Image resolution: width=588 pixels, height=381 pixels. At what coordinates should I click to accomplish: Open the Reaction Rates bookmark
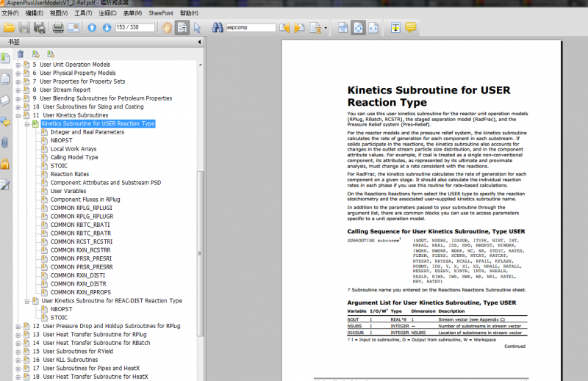(x=70, y=174)
